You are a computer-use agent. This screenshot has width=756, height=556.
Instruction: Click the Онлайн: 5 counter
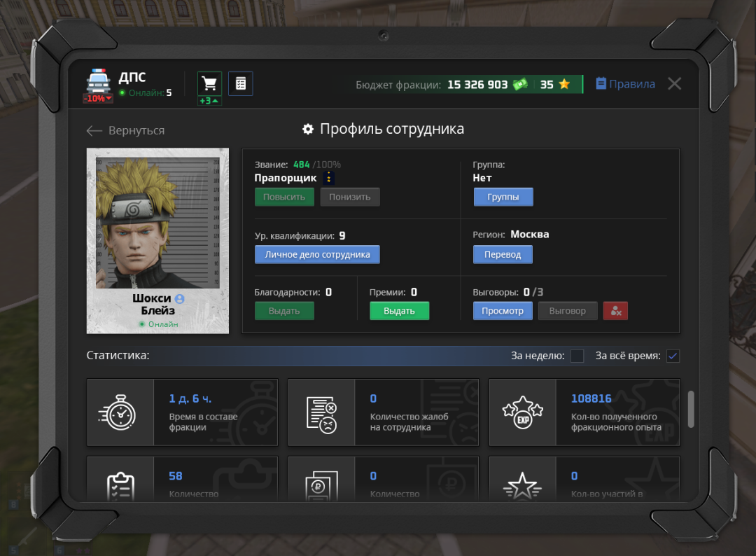pos(146,92)
